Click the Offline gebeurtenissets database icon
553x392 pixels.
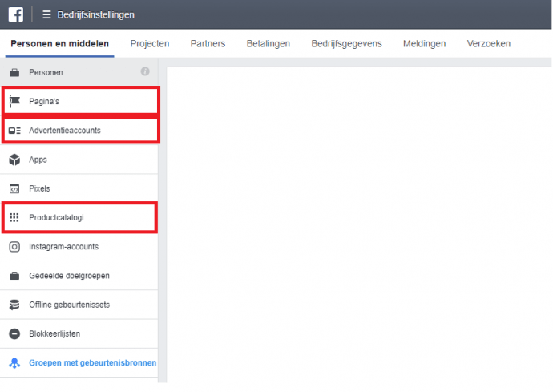(x=14, y=305)
